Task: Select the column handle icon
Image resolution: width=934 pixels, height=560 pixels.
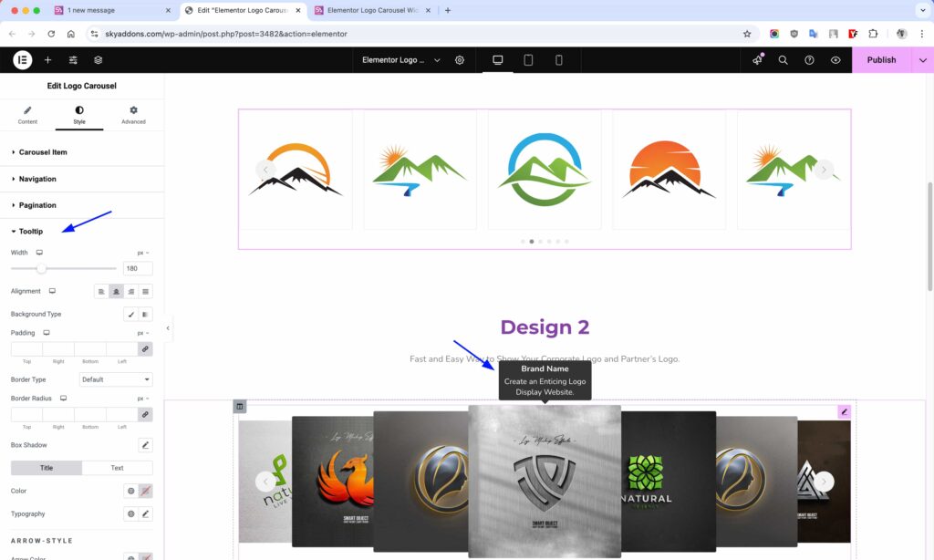Action: 240,406
